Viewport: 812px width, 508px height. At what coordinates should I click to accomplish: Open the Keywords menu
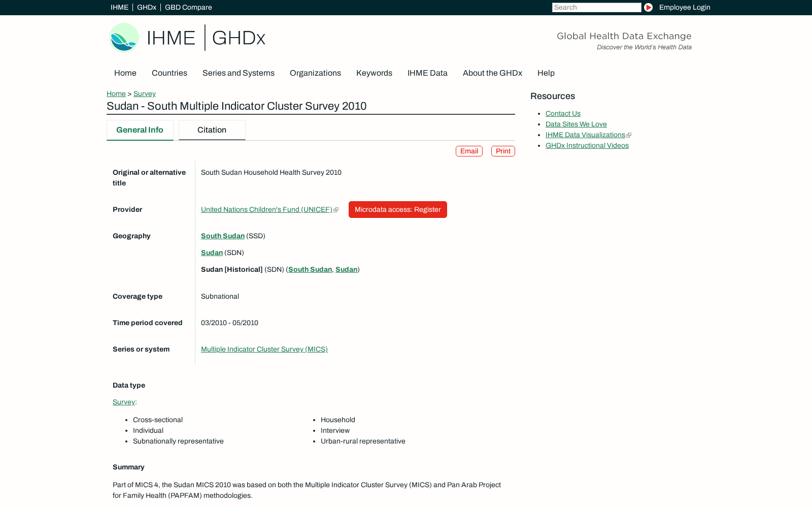(374, 73)
